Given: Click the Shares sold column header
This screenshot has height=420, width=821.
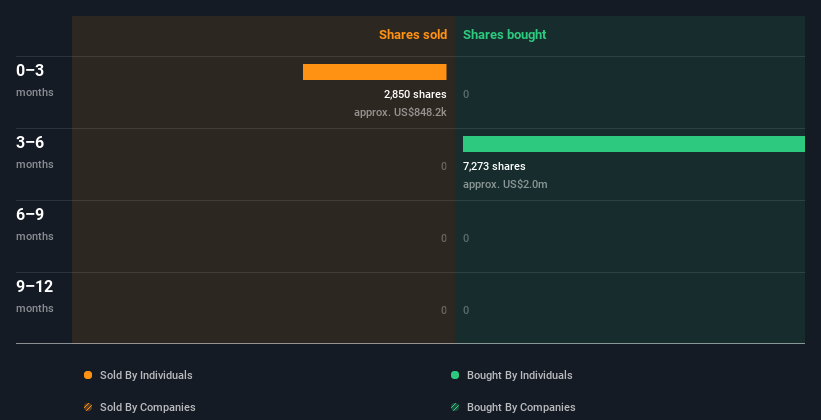Looking at the screenshot, I should (413, 35).
